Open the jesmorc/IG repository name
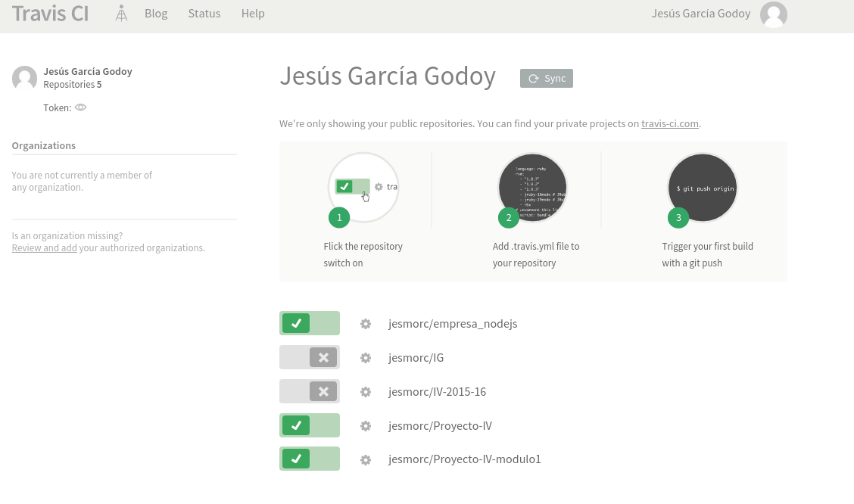This screenshot has width=854, height=504. 416,358
